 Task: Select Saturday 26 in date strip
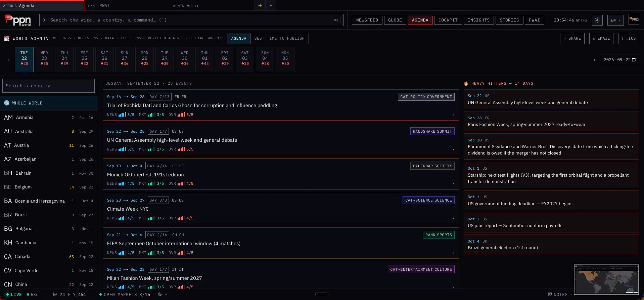coord(104,60)
